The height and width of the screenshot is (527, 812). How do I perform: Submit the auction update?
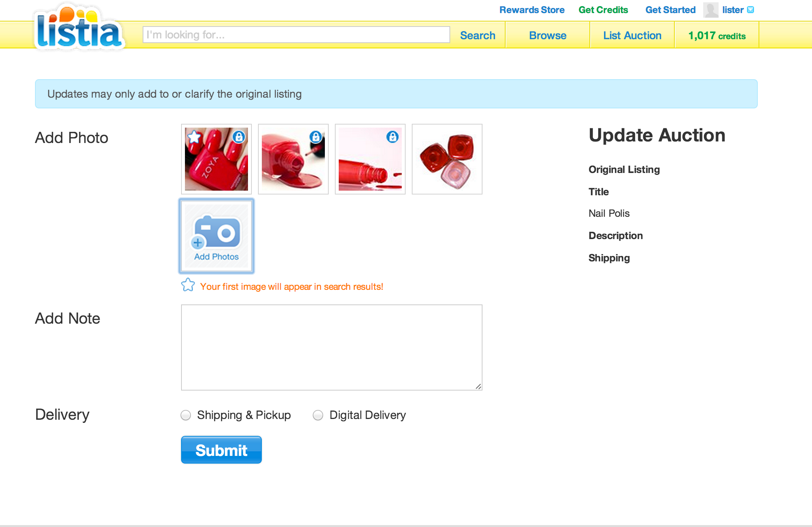(221, 450)
